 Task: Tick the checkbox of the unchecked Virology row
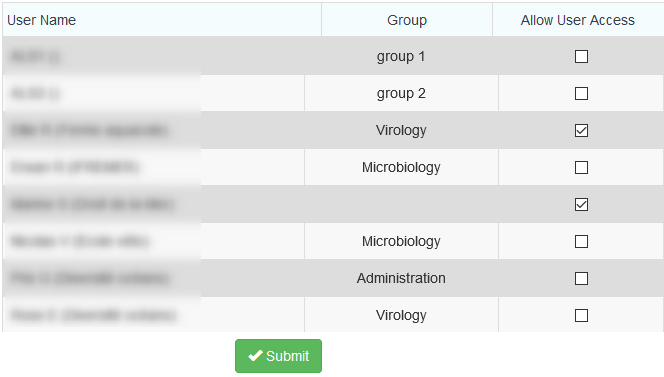pyautogui.click(x=581, y=315)
